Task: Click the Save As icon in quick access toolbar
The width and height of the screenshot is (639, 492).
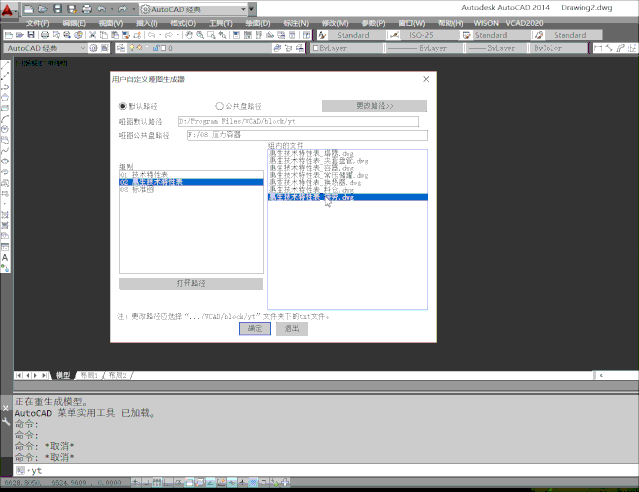Action: coord(72,9)
